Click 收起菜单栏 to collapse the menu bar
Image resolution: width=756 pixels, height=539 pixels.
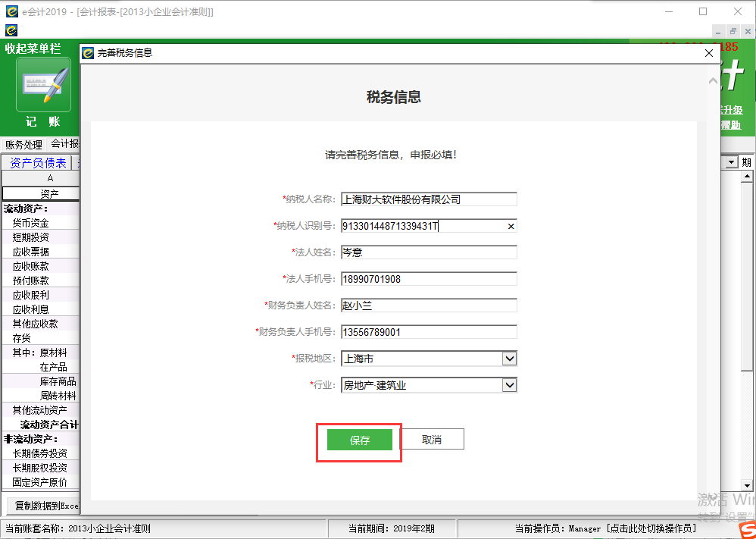[33, 49]
